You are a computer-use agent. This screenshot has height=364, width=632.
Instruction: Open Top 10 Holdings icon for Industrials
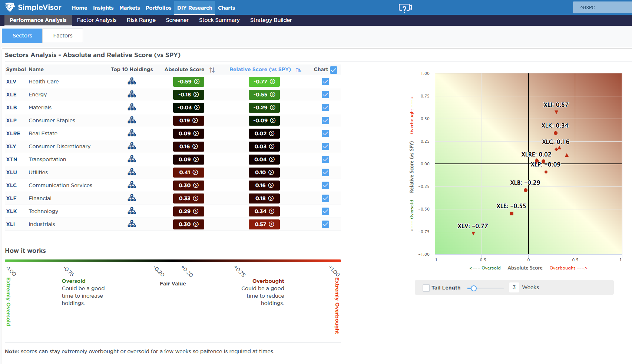pos(132,224)
